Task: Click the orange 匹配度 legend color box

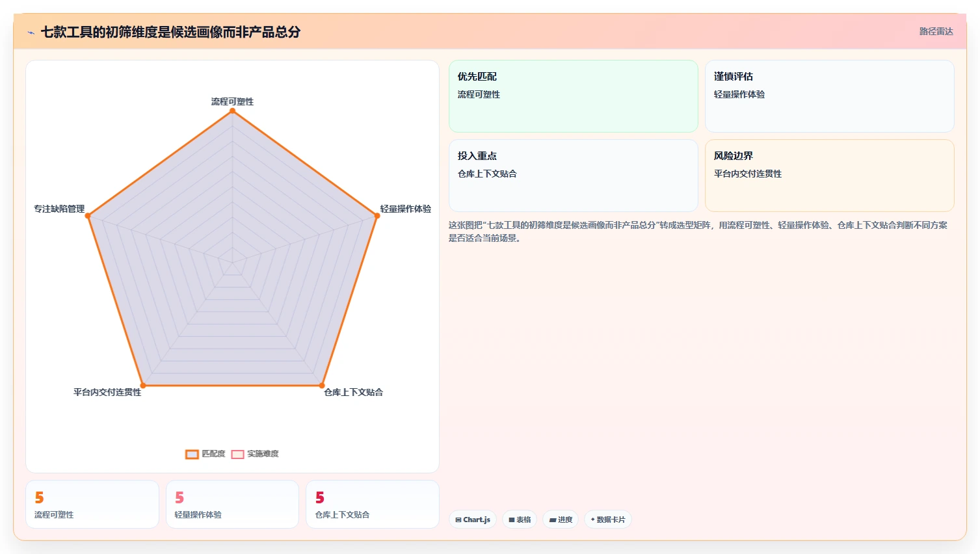Action: coord(192,455)
